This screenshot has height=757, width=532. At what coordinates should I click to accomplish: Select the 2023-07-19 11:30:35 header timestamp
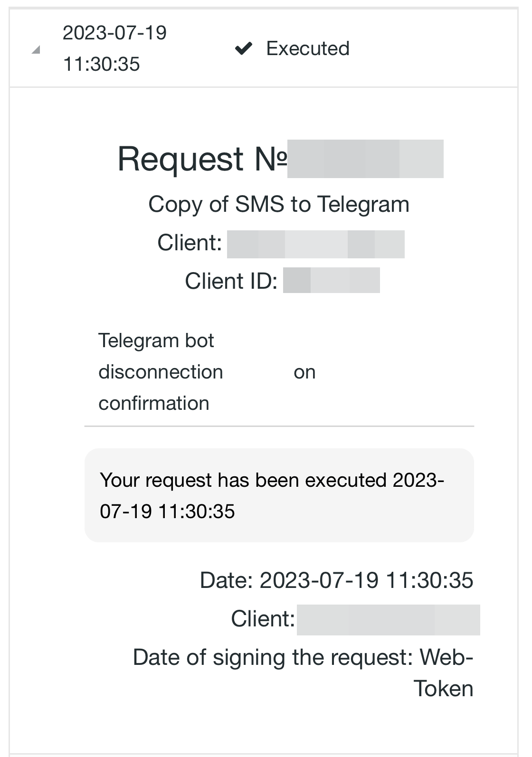tap(114, 48)
